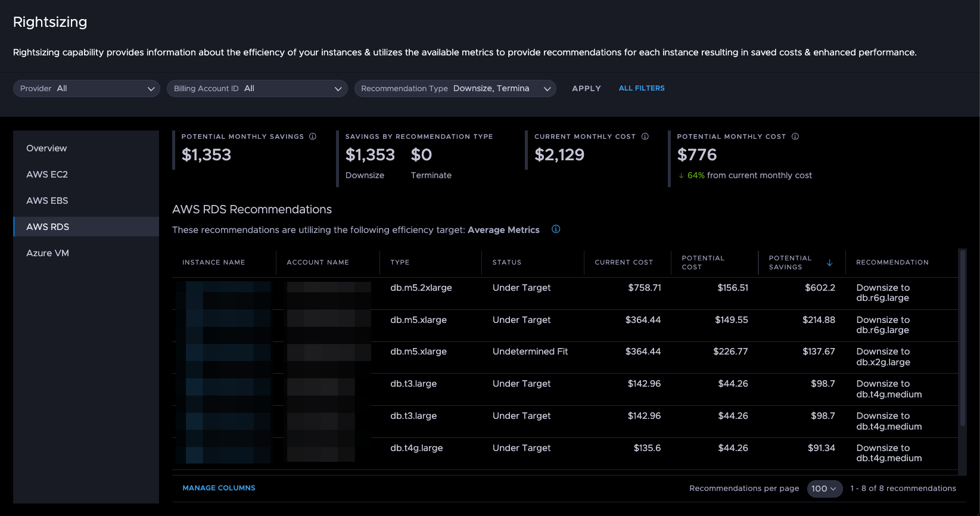Apply the selected filters
The height and width of the screenshot is (516, 980).
(x=586, y=89)
